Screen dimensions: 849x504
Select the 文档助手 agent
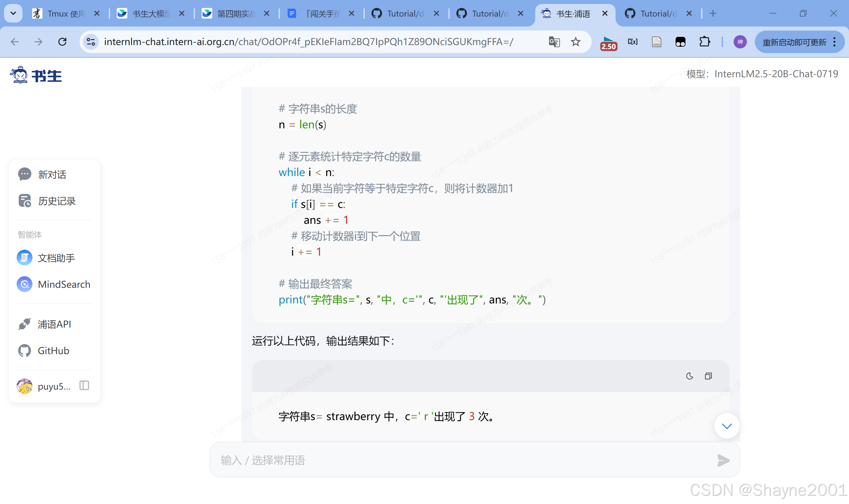(56, 258)
